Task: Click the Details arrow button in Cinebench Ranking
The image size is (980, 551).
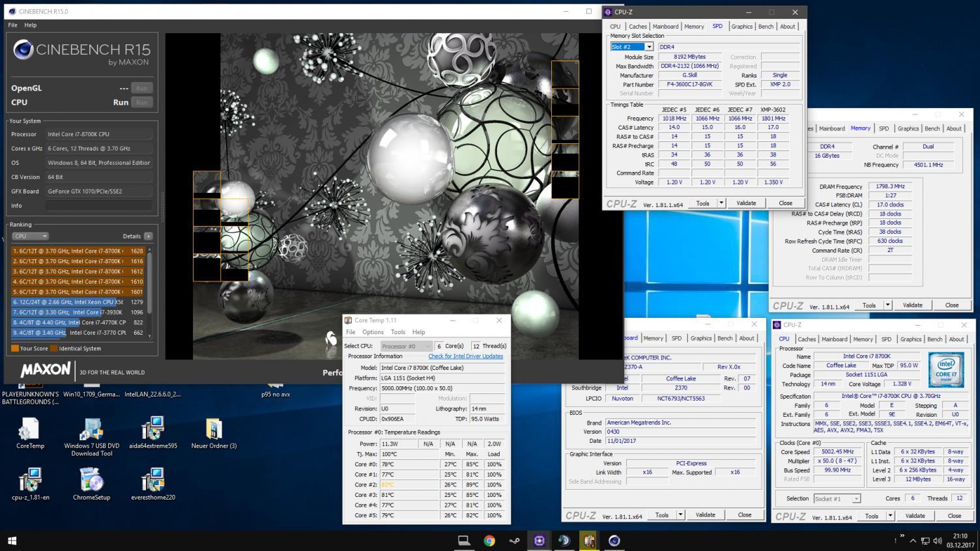Action: [x=149, y=236]
